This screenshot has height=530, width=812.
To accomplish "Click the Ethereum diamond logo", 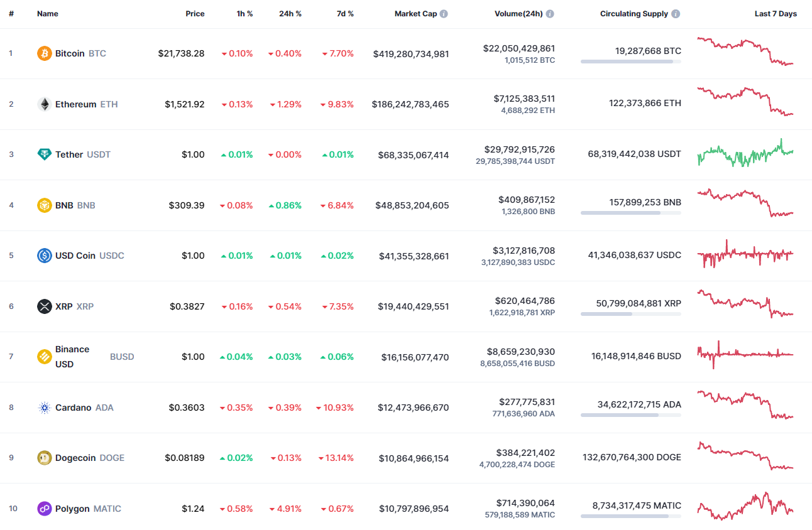I will click(43, 104).
